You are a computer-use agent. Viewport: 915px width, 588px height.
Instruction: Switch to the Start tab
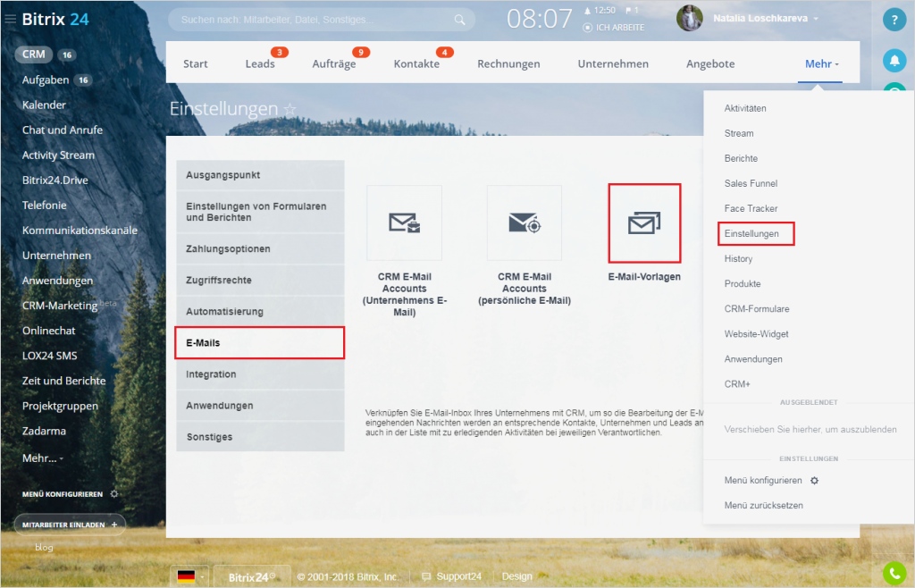tap(196, 63)
